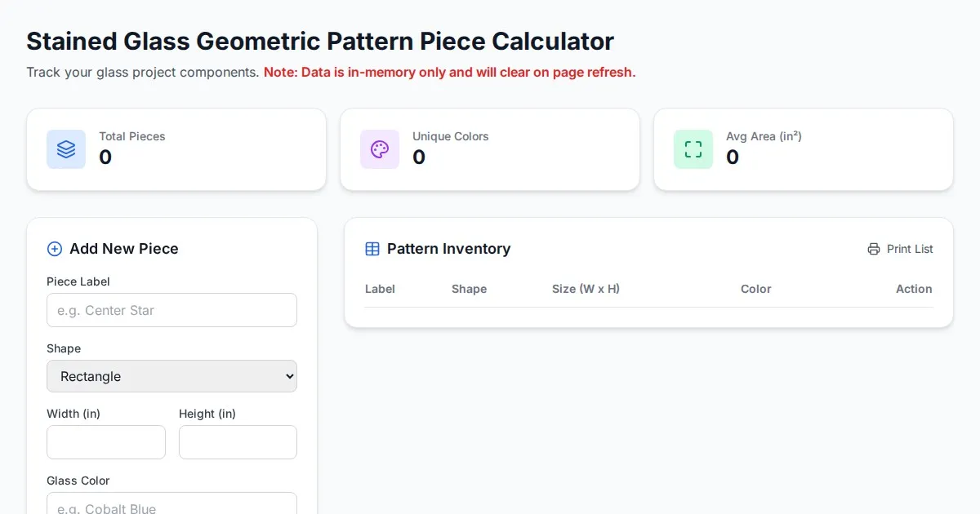Click the Color column header
Screen dimensions: 980x514
(755, 289)
